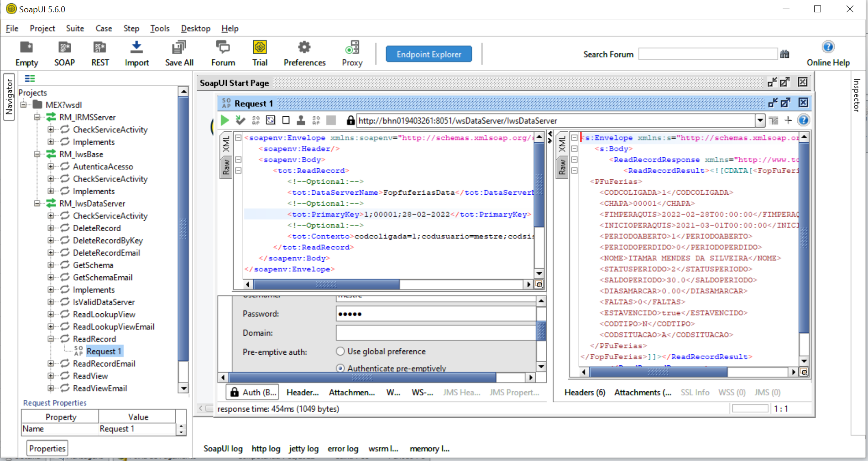Image resolution: width=868 pixels, height=461 pixels.
Task: Import a project via toolbar
Action: pos(136,54)
